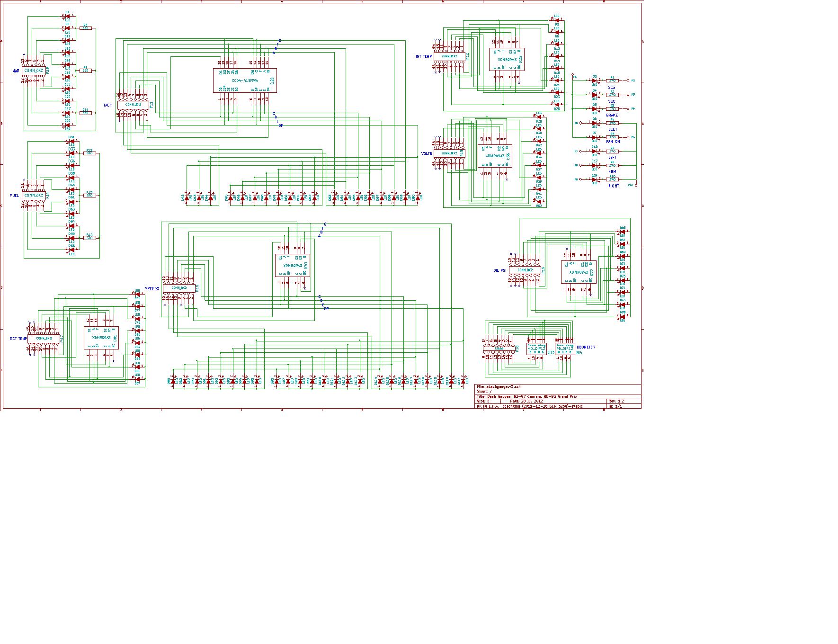Viewport: 838px width, 644px height.
Task: Click the ECT TEMP connector symbol
Action: (x=44, y=338)
